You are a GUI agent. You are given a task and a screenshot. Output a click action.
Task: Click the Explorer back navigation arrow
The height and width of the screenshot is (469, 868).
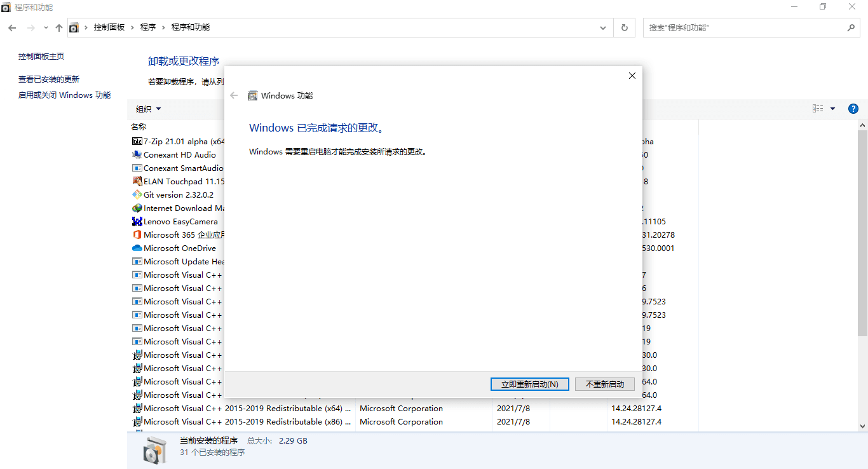point(12,28)
